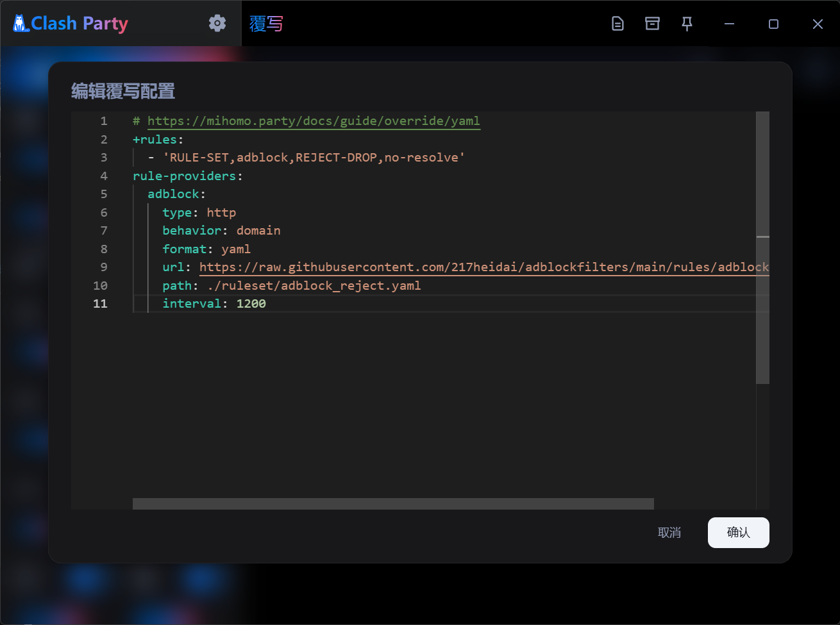Open the mihomo.party docs guide link
The width and height of the screenshot is (840, 625).
(314, 121)
